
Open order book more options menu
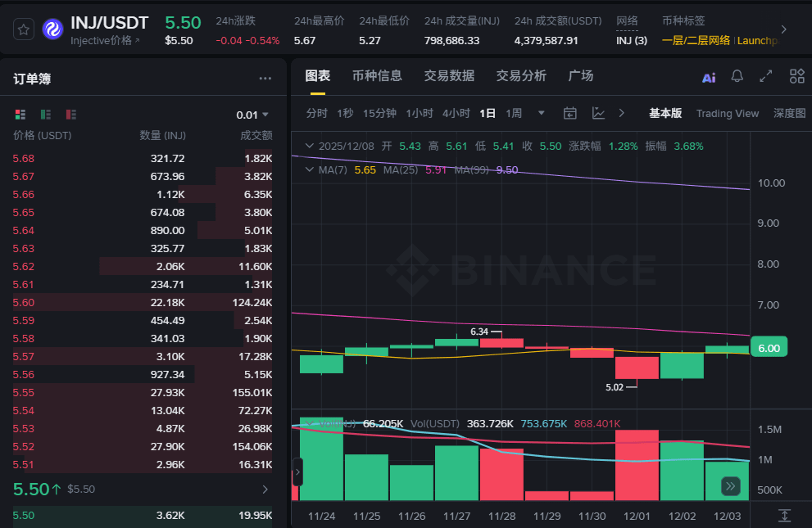pos(265,79)
